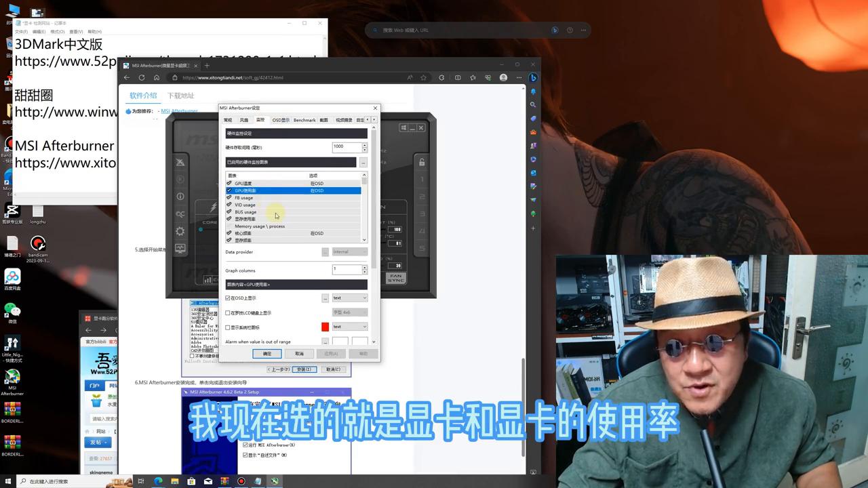The height and width of the screenshot is (488, 868).
Task: Click 确定 to confirm Afterburner settings
Action: pyautogui.click(x=267, y=354)
